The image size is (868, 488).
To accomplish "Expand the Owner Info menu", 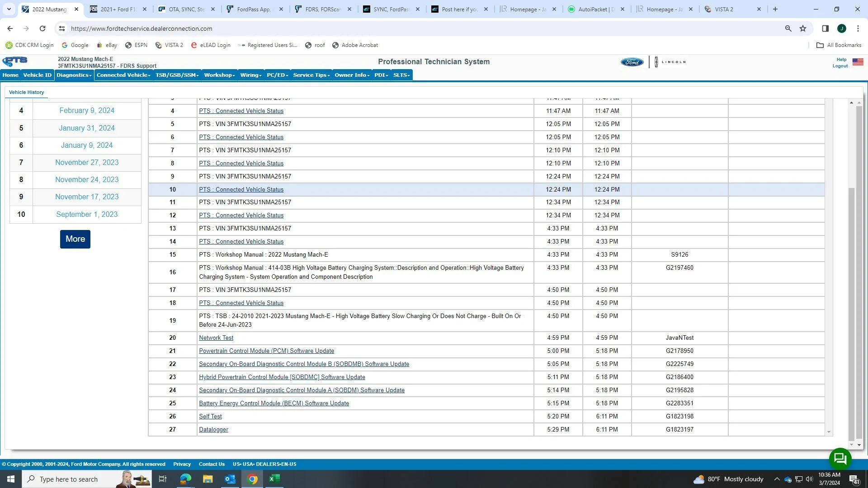I will (352, 75).
